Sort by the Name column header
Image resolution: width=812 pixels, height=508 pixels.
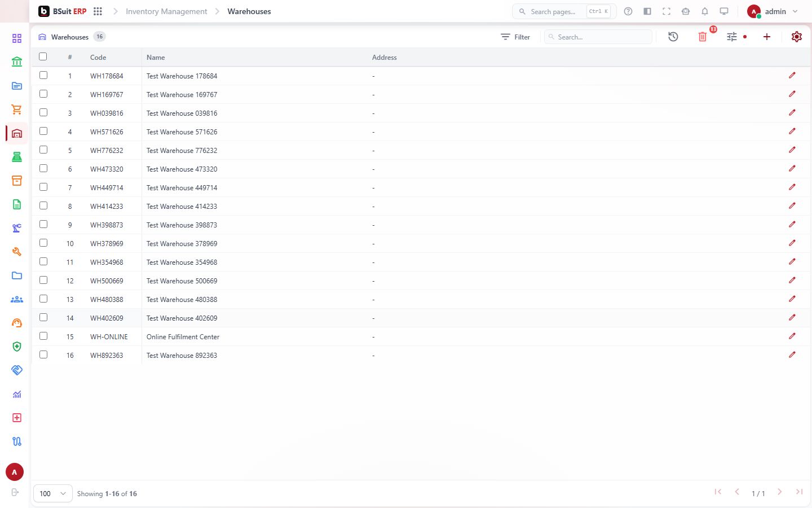156,58
